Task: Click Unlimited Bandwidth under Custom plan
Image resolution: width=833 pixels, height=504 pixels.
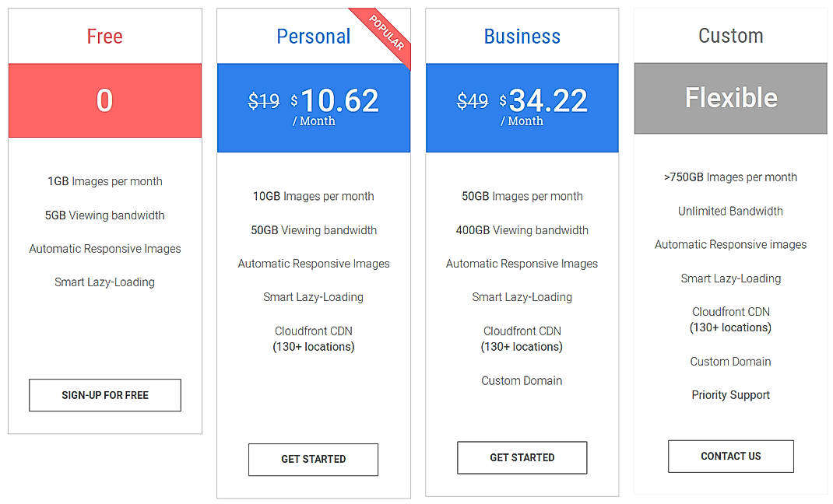Action: [730, 211]
